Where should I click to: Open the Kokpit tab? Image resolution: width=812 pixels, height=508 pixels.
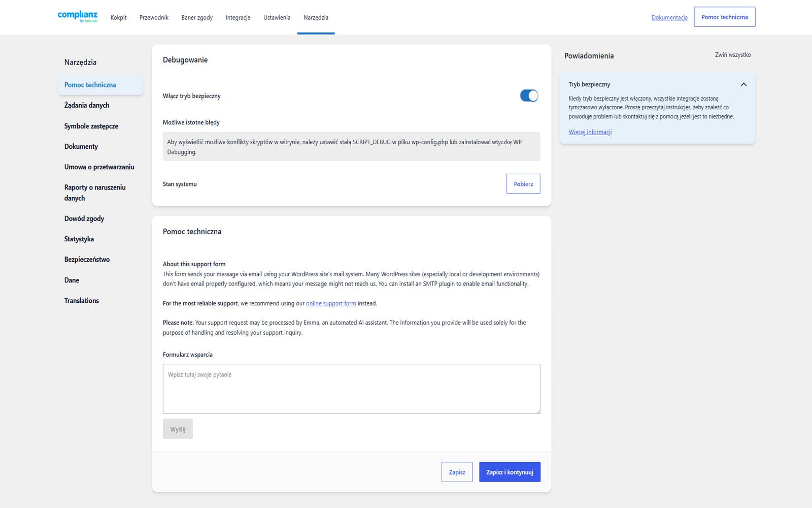point(118,17)
